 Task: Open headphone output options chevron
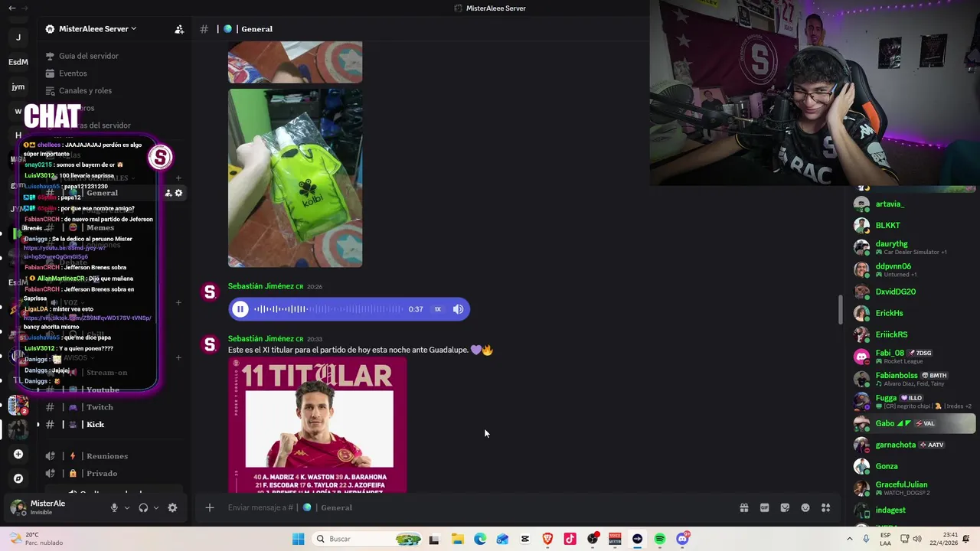point(156,507)
